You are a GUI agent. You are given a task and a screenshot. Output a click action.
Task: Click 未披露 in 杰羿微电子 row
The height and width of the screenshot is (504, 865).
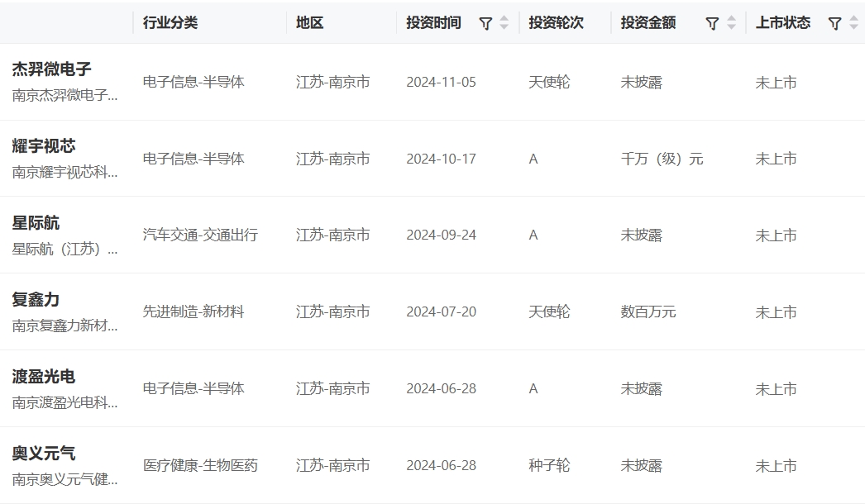(642, 82)
